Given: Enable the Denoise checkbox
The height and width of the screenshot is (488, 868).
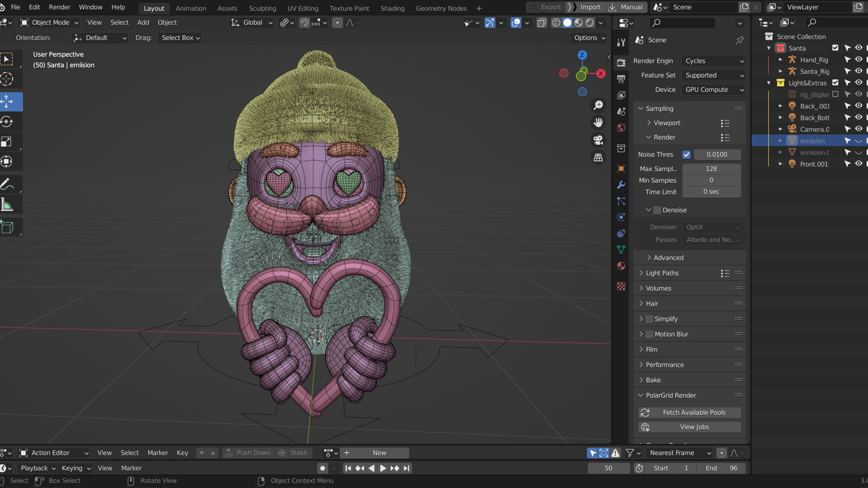Looking at the screenshot, I should pyautogui.click(x=657, y=210).
